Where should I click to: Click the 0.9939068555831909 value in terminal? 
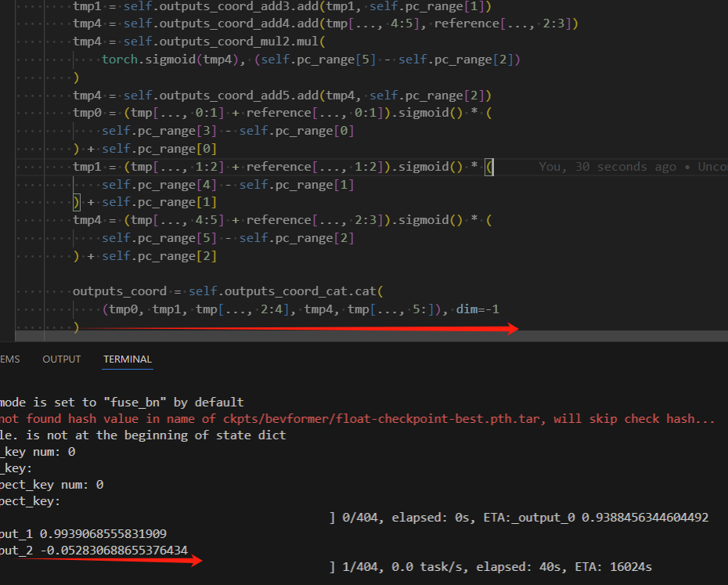[103, 533]
